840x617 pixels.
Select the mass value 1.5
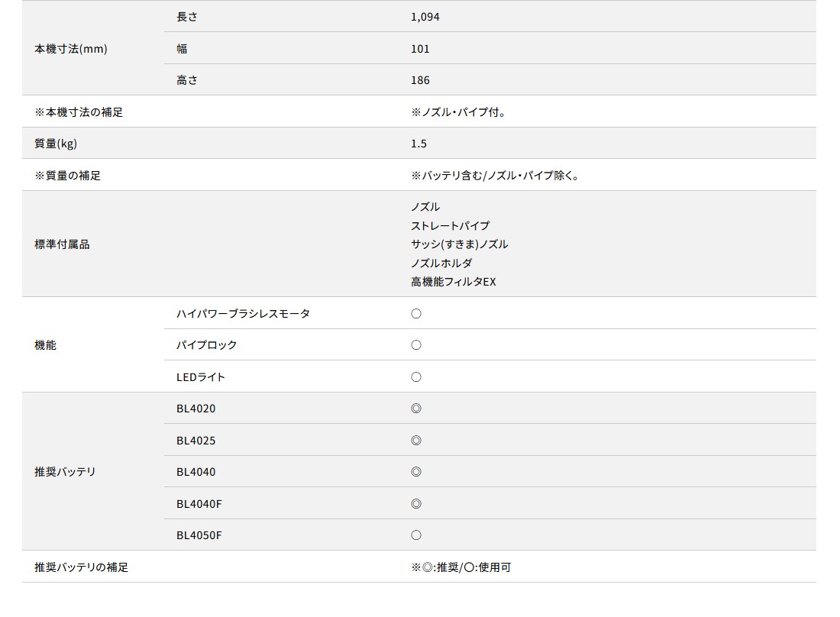pos(419,144)
